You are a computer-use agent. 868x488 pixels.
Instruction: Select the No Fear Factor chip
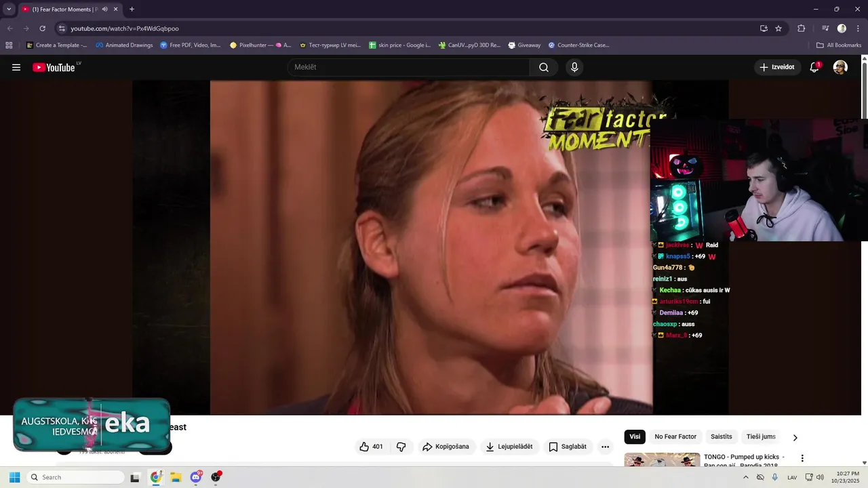[x=675, y=436]
